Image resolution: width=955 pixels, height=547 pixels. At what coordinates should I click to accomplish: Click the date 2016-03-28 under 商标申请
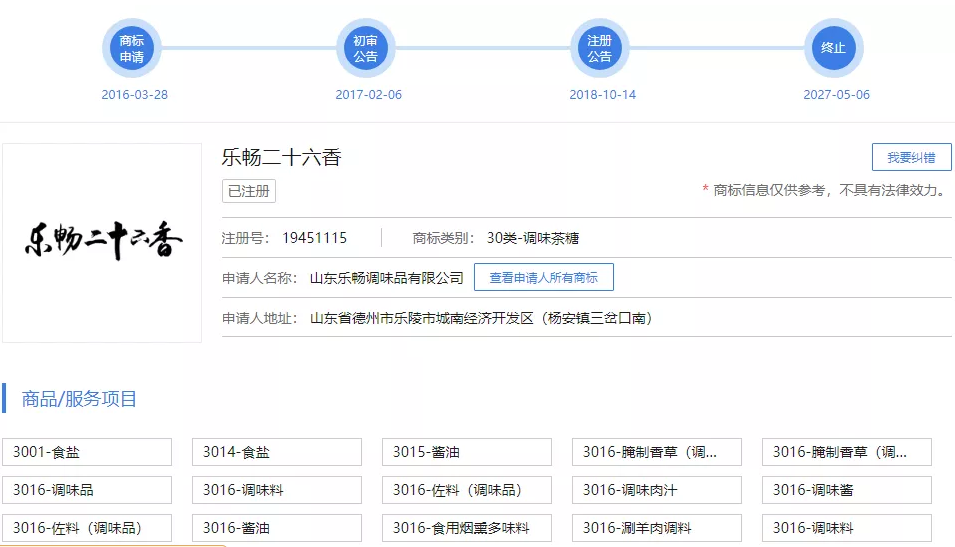tap(134, 94)
